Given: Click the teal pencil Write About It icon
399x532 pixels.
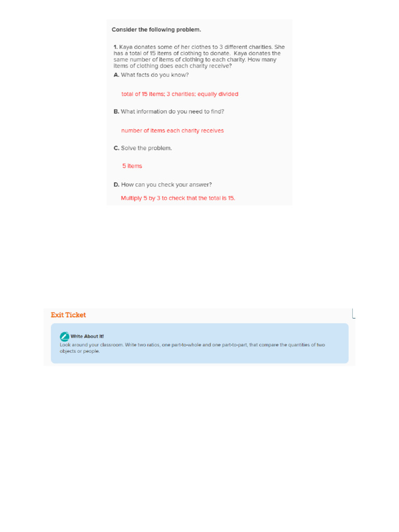Looking at the screenshot, I should tap(64, 336).
